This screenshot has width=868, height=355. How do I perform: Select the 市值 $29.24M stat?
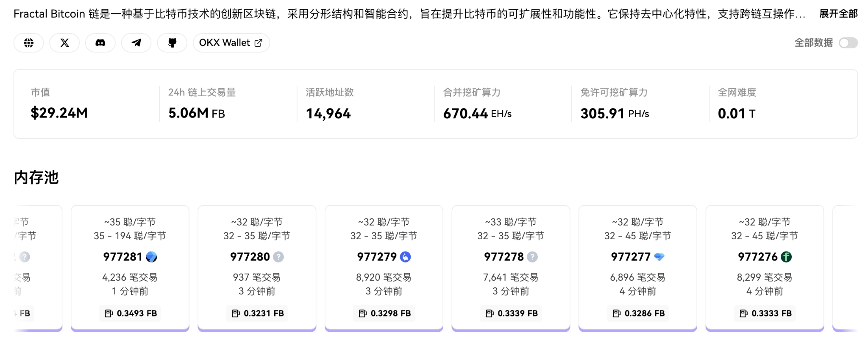coord(59,113)
